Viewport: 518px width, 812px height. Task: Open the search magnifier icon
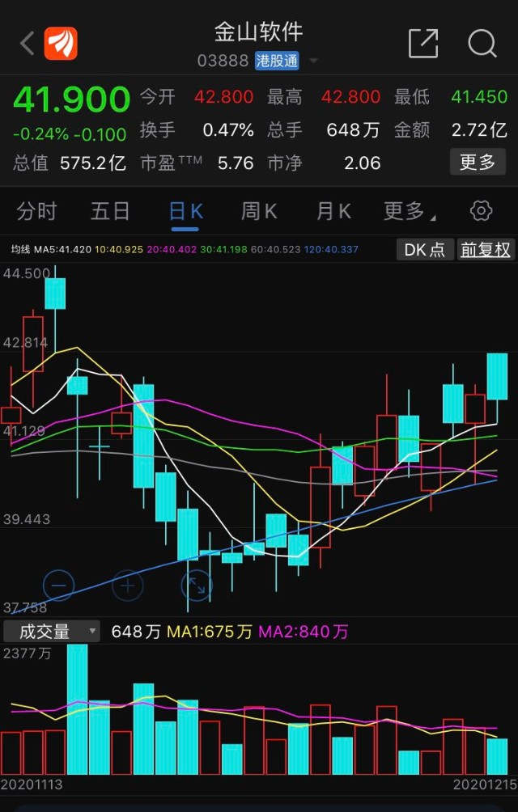(x=482, y=43)
